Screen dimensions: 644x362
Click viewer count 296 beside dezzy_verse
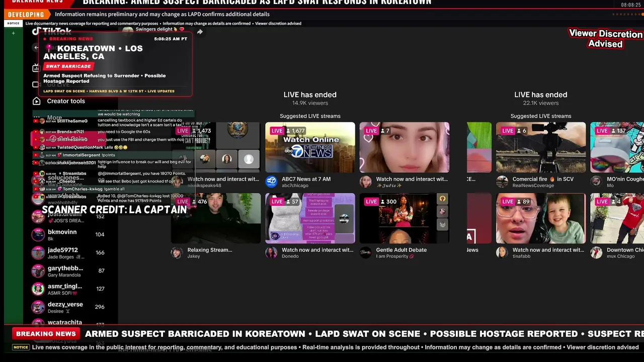pos(100,307)
